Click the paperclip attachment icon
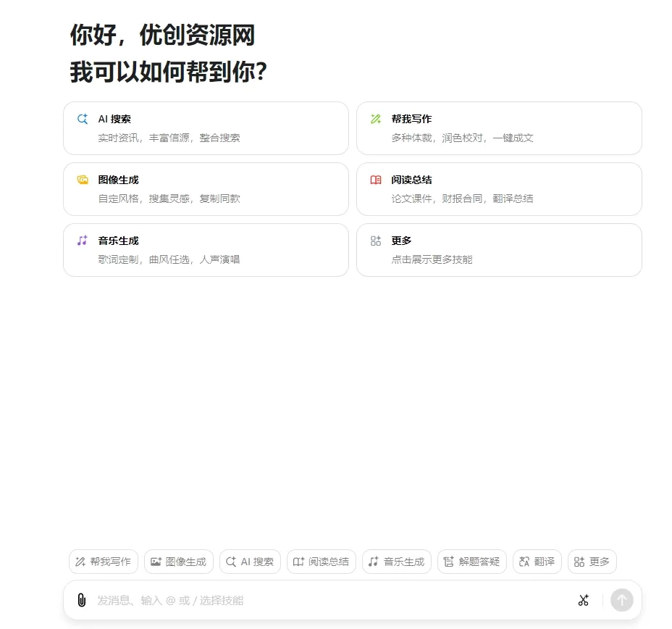 point(81,600)
